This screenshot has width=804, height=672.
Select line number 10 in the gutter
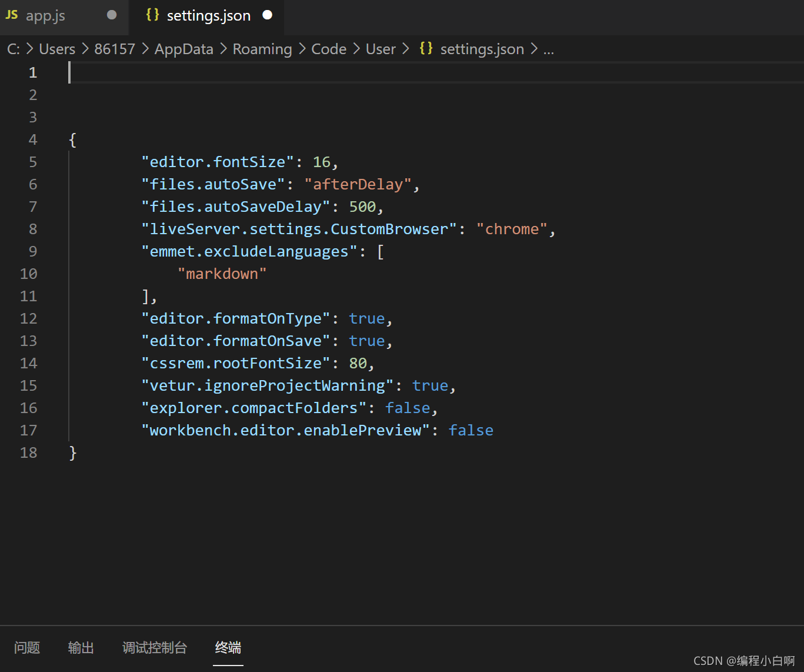point(28,274)
